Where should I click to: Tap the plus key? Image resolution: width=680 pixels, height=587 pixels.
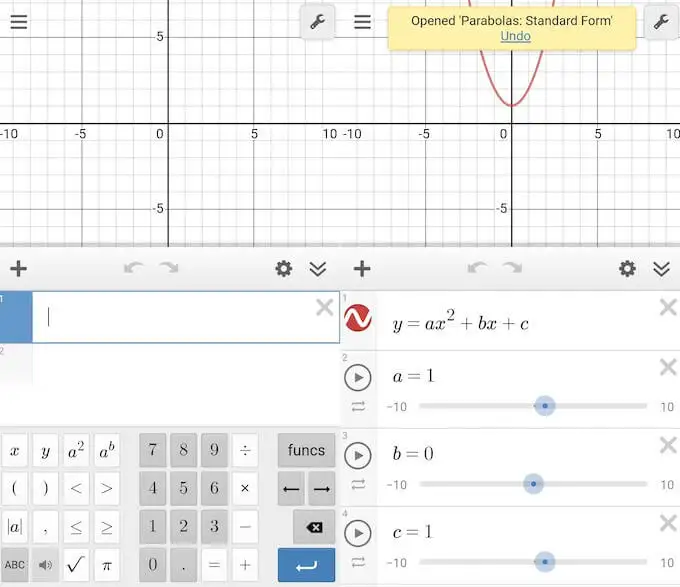click(x=245, y=565)
